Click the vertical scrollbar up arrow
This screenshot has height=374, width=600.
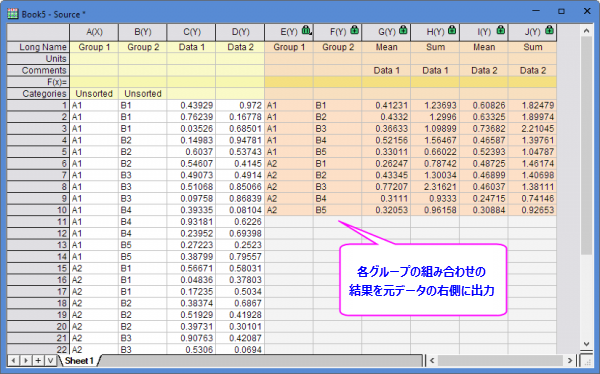tap(587, 31)
